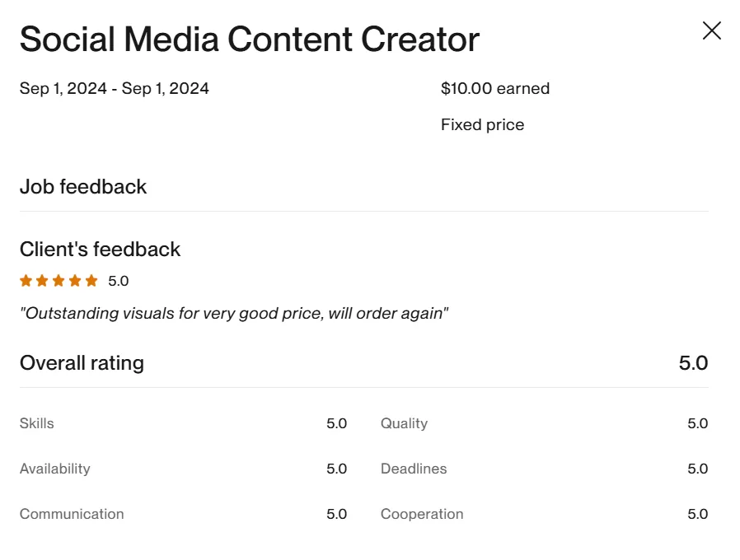This screenshot has width=740, height=560.
Task: Close the job feedback dialog
Action: point(711,30)
